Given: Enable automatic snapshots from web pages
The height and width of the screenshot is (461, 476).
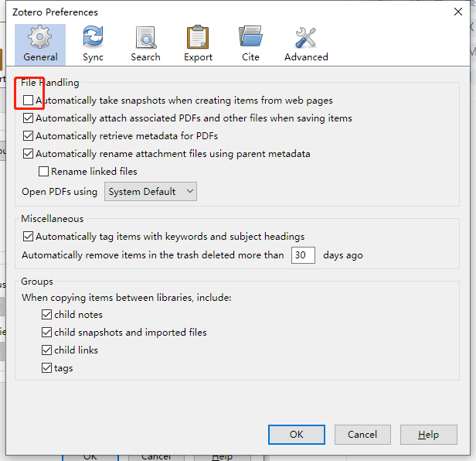Looking at the screenshot, I should click(x=29, y=101).
